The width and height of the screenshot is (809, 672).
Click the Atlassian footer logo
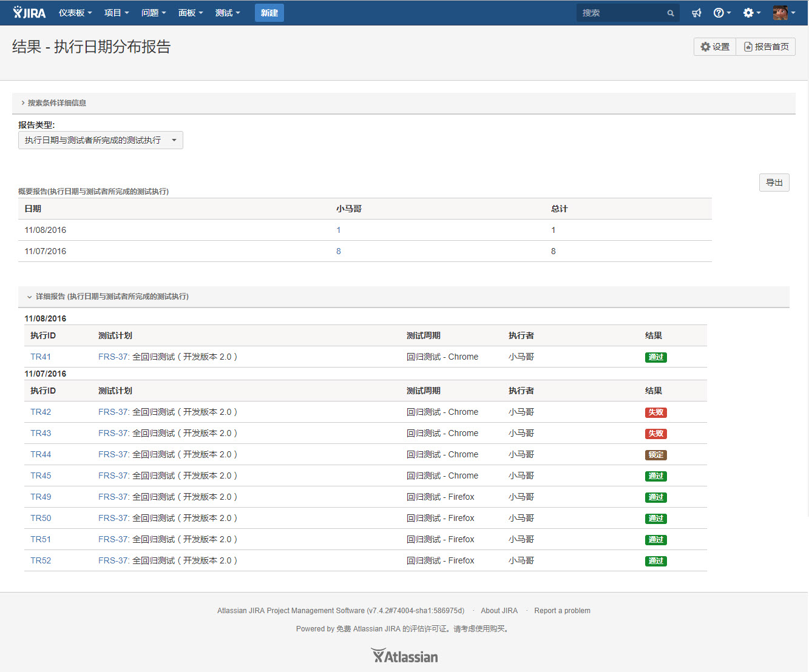tap(404, 656)
